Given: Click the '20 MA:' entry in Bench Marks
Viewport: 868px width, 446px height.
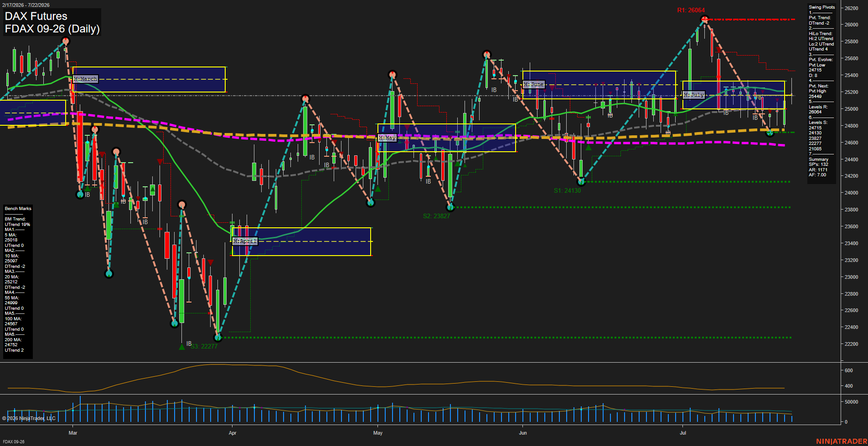Looking at the screenshot, I should pos(12,277).
